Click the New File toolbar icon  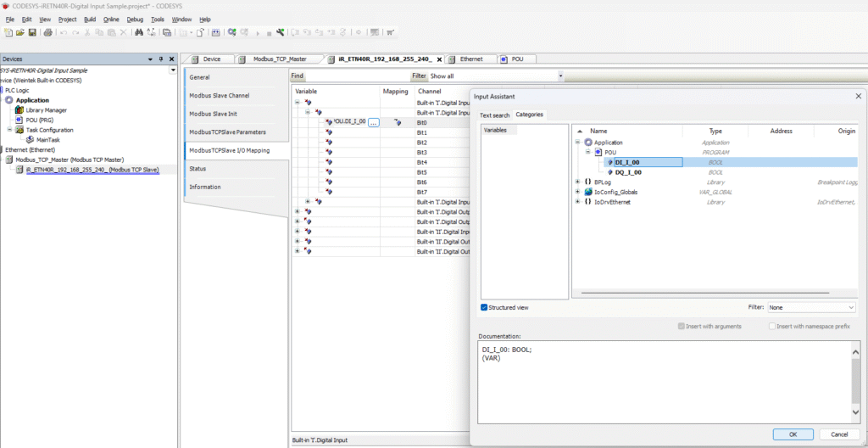[x=8, y=33]
